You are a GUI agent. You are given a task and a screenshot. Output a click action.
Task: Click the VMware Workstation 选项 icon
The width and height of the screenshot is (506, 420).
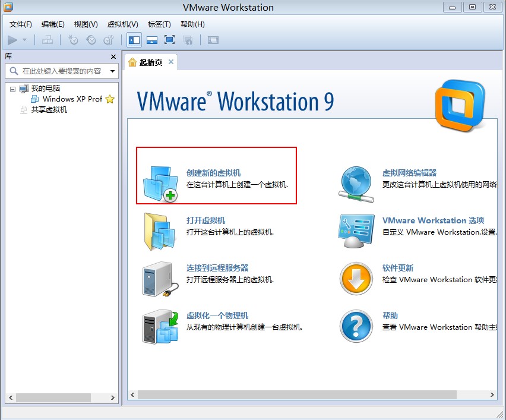356,231
